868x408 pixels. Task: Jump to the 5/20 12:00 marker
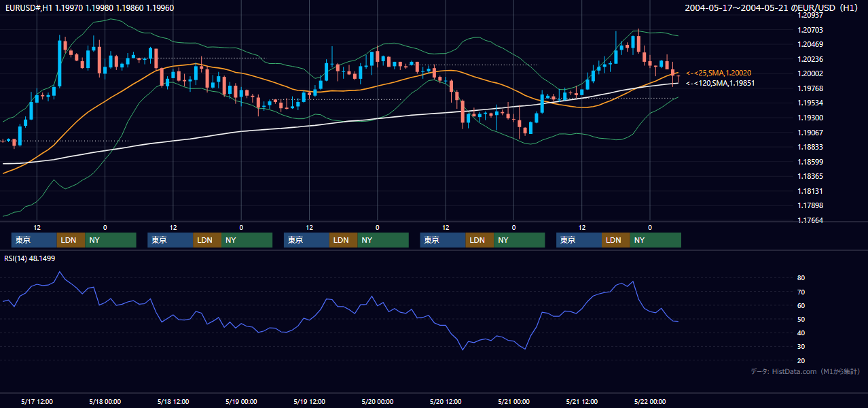(x=446, y=401)
